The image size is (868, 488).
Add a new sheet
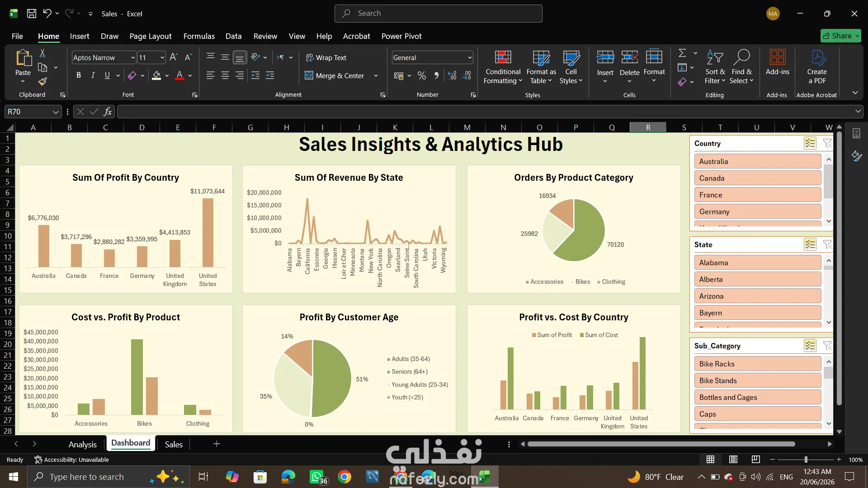[x=217, y=444]
